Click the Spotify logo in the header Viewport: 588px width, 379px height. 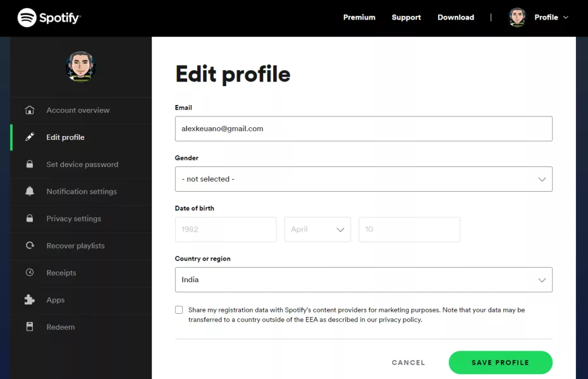click(x=49, y=18)
